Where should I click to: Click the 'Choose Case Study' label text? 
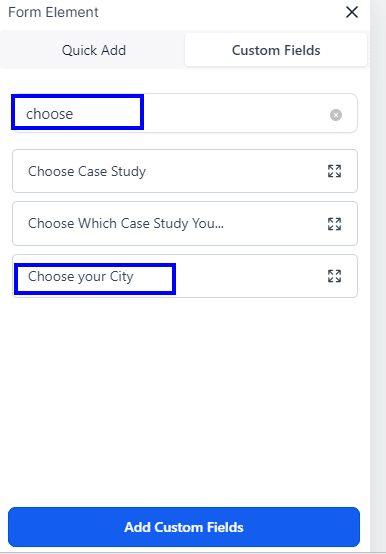point(87,171)
